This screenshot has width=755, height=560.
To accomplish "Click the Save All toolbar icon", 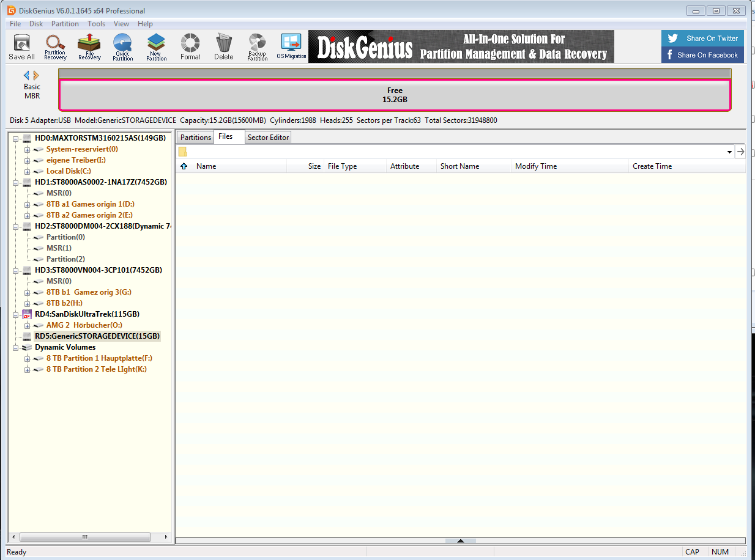I will pos(22,47).
